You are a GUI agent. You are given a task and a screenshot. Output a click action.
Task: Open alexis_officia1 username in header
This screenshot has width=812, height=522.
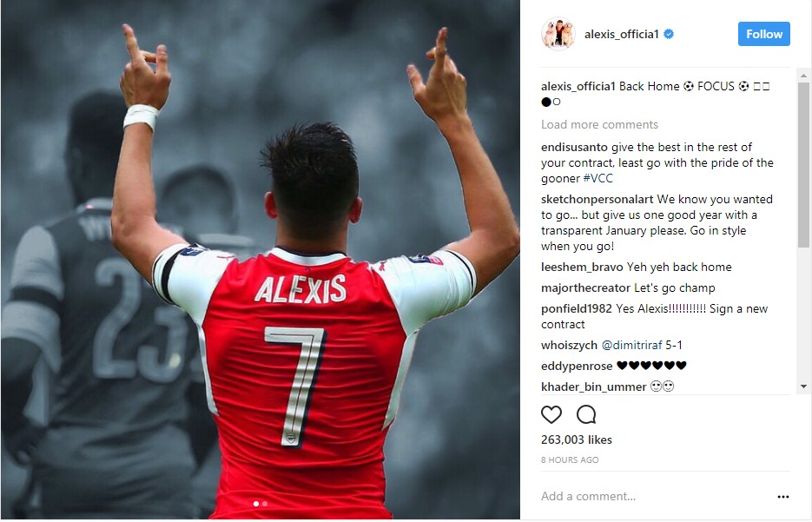[622, 34]
